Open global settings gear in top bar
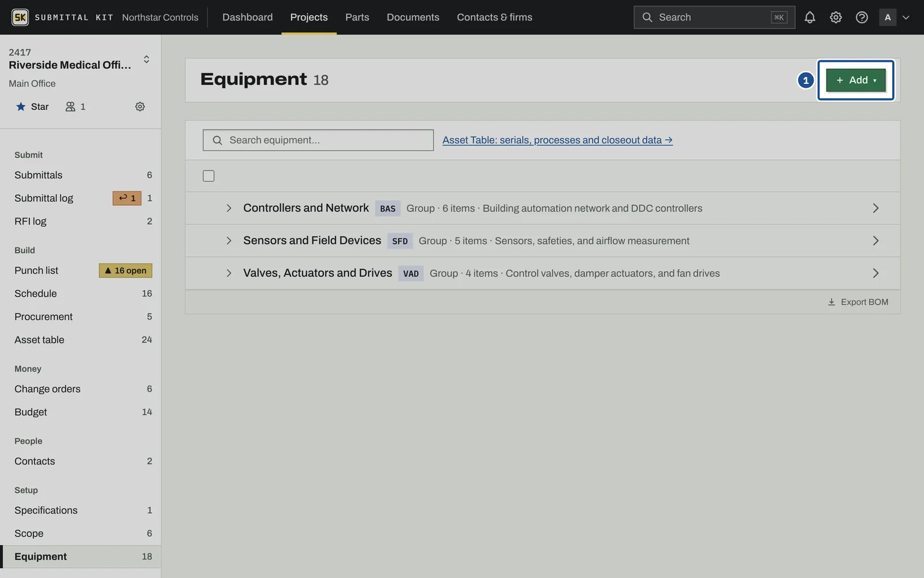Viewport: 924px width, 578px height. pos(836,17)
